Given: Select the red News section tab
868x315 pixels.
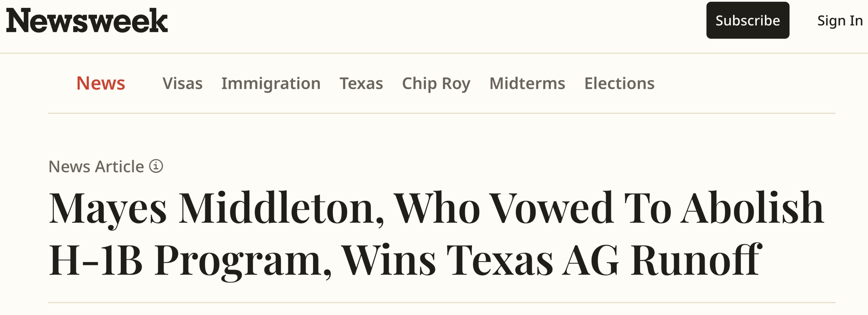Looking at the screenshot, I should [101, 83].
